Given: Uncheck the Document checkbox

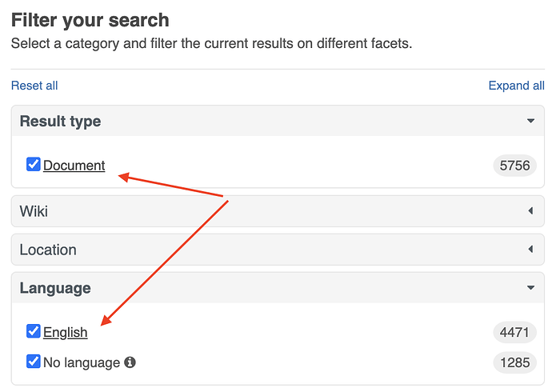Looking at the screenshot, I should coord(34,165).
